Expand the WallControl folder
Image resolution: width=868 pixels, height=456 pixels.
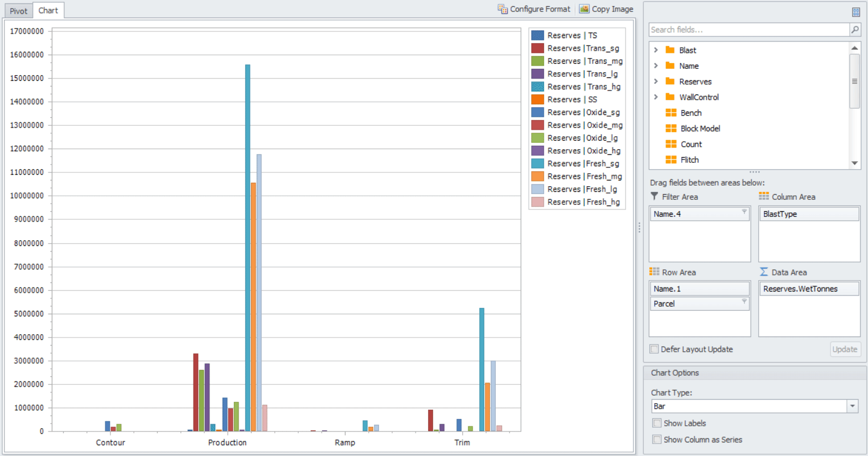pos(656,97)
